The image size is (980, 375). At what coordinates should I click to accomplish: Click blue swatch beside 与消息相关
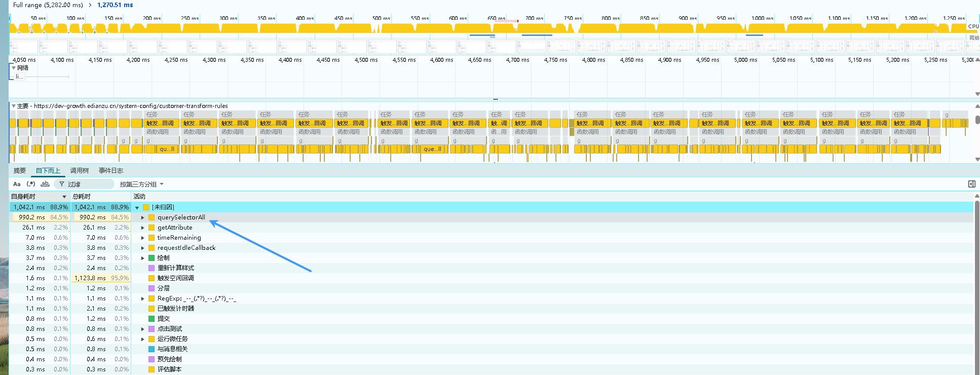coord(152,349)
